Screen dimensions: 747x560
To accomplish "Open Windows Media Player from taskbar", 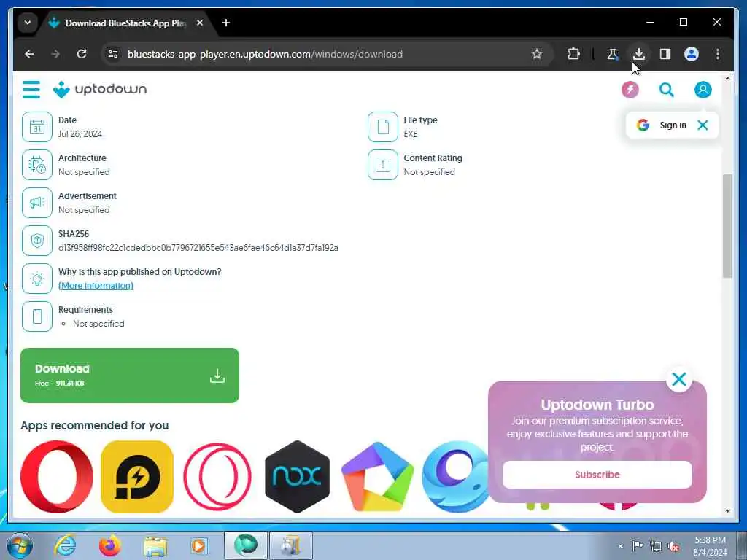I will [x=199, y=545].
